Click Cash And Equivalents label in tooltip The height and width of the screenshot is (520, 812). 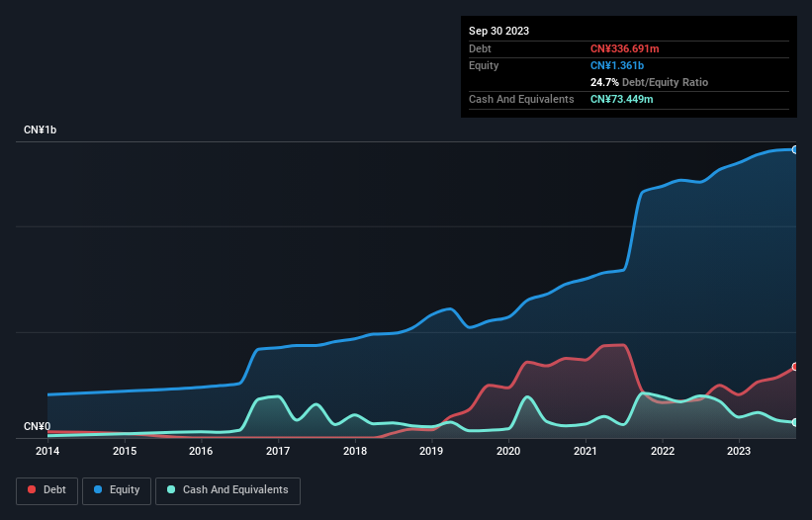521,99
